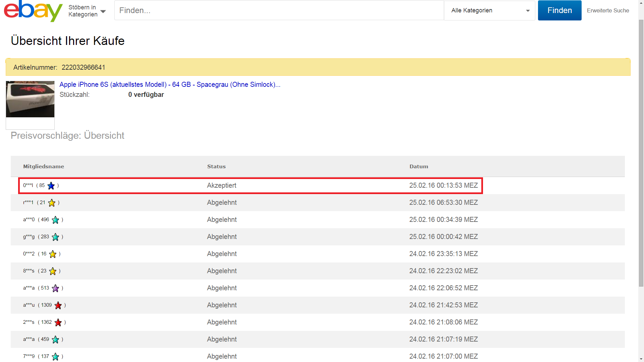Image resolution: width=644 pixels, height=362 pixels.
Task: Select member name a***u
Action: [29, 305]
